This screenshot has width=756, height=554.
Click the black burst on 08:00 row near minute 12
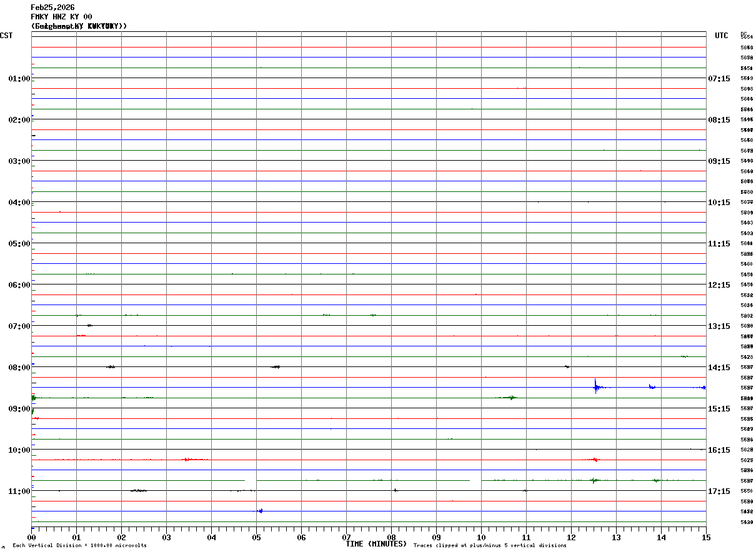coord(567,366)
